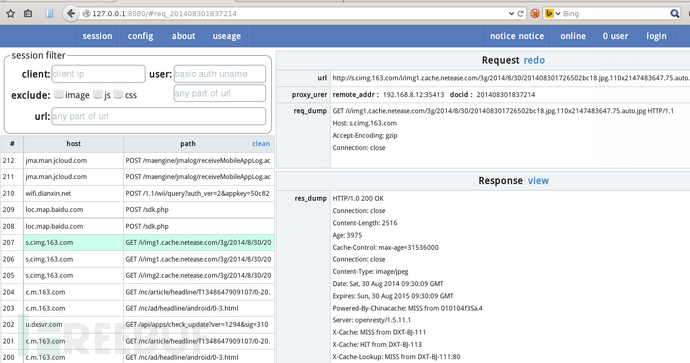This screenshot has width=690, height=363.
Task: Click the 0 user item
Action: 615,36
